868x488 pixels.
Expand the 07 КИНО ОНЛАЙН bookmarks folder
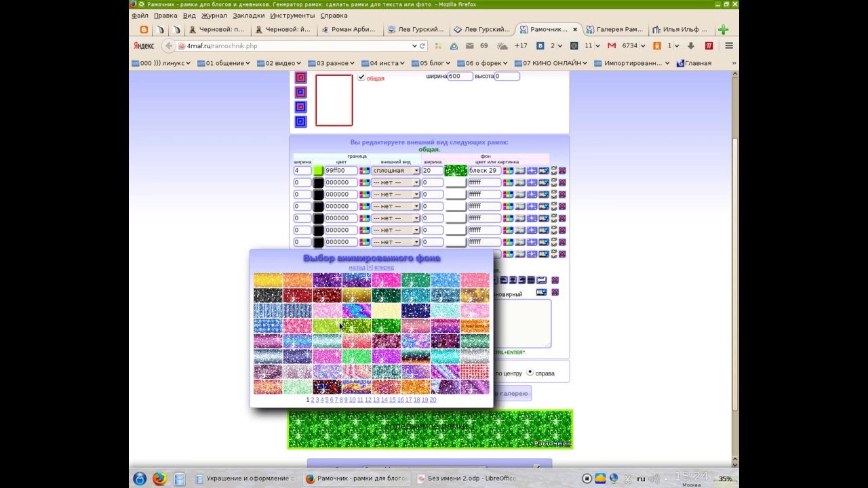point(551,63)
